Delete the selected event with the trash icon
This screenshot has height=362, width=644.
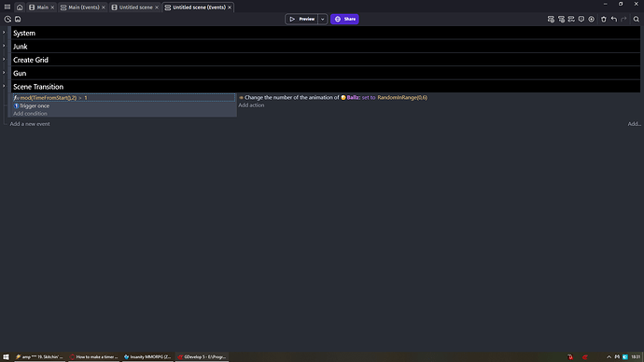click(x=603, y=20)
